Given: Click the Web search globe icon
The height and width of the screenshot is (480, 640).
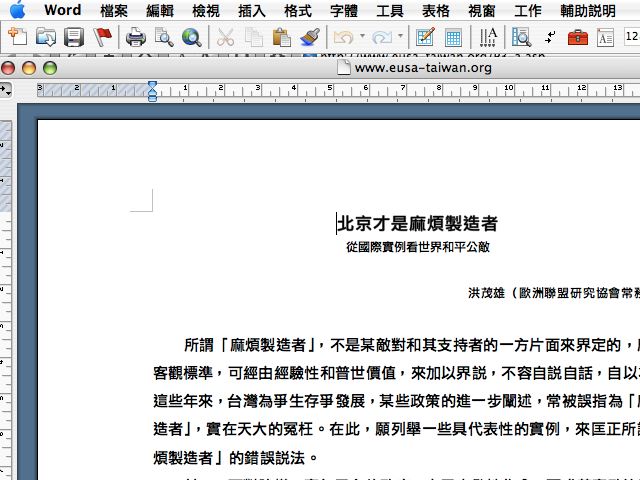Looking at the screenshot, I should 191,38.
